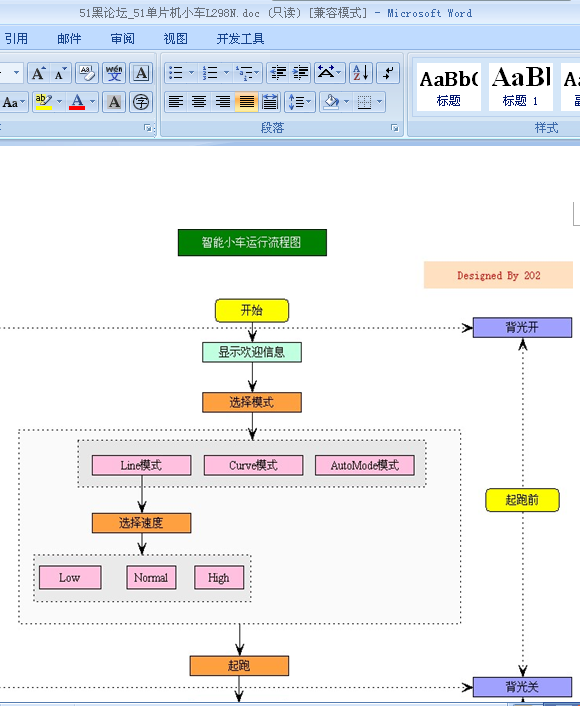Align text left
The width and height of the screenshot is (580, 706).
tap(176, 102)
